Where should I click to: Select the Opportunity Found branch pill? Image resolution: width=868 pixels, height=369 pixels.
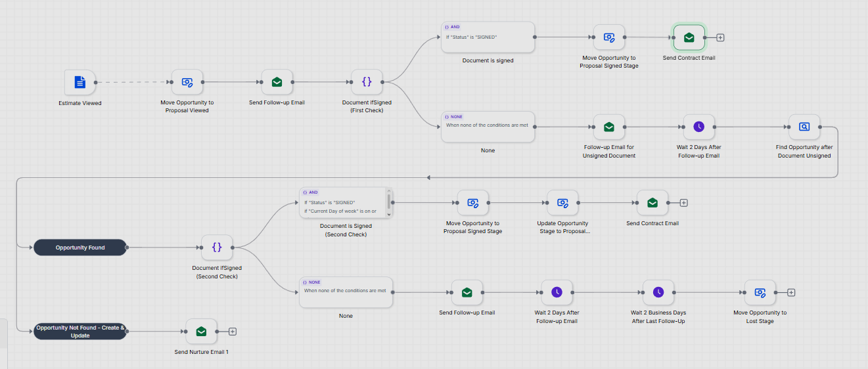(x=80, y=248)
